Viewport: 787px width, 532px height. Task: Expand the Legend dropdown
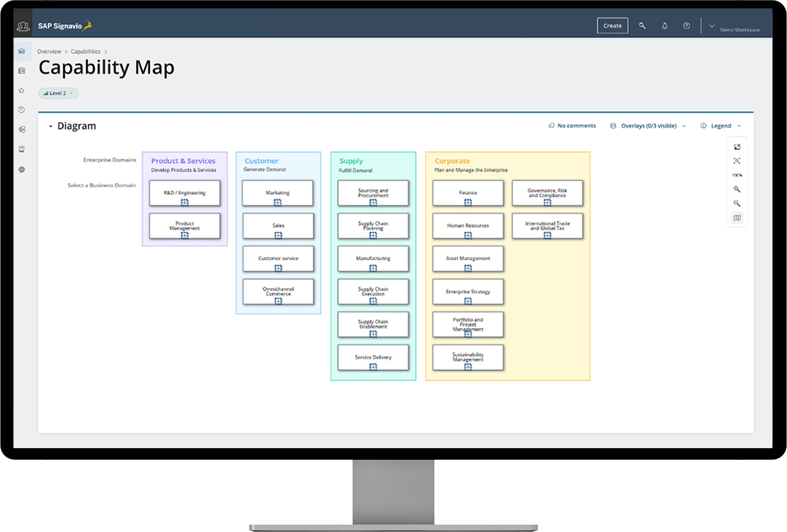(x=720, y=126)
